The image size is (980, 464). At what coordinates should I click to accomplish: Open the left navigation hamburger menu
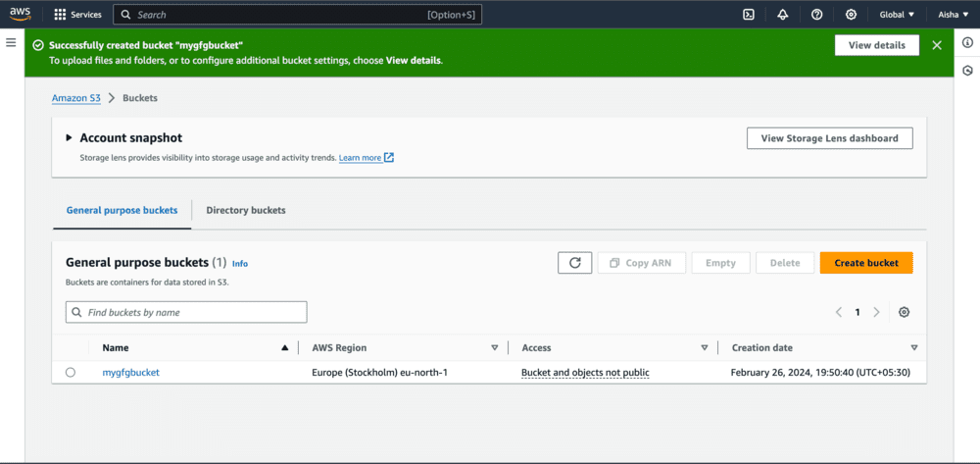click(x=11, y=43)
